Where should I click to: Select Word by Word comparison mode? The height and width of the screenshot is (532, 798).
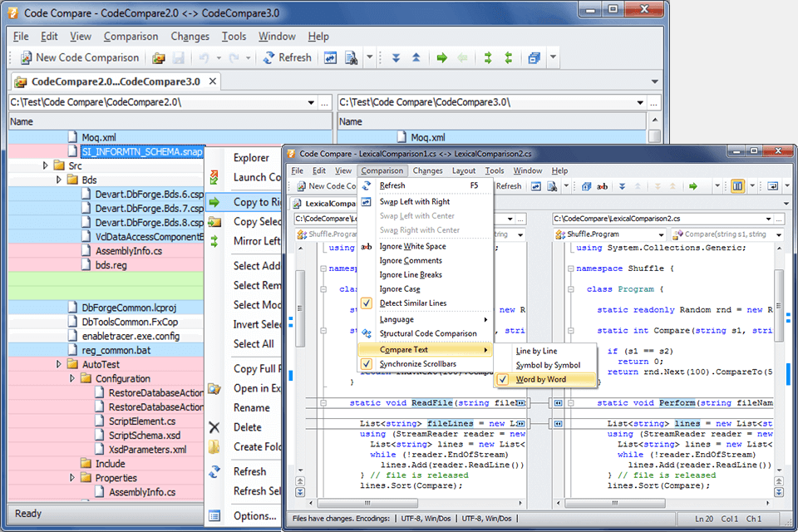540,379
